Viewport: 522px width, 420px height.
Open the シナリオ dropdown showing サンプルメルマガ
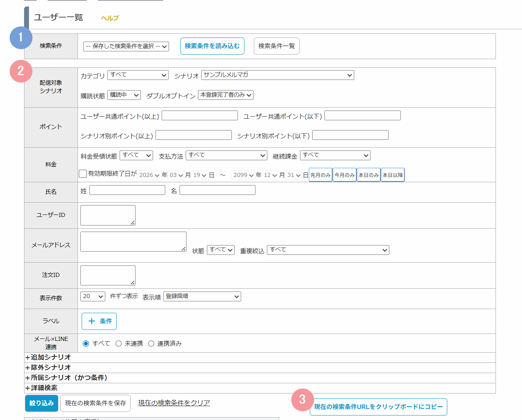point(278,75)
